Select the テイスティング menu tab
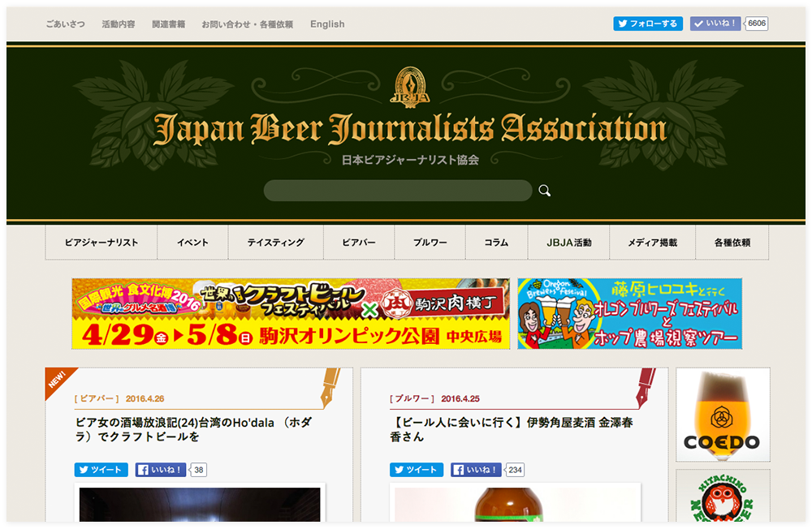812x529 pixels. point(275,243)
